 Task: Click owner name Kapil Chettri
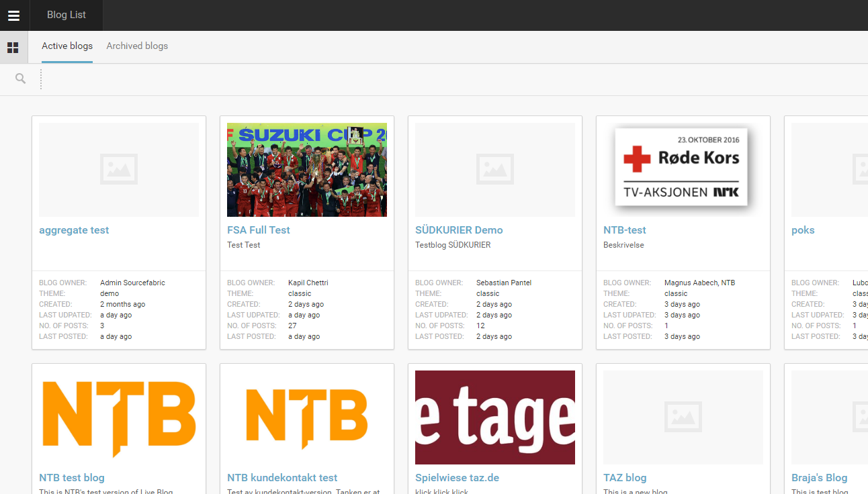308,283
